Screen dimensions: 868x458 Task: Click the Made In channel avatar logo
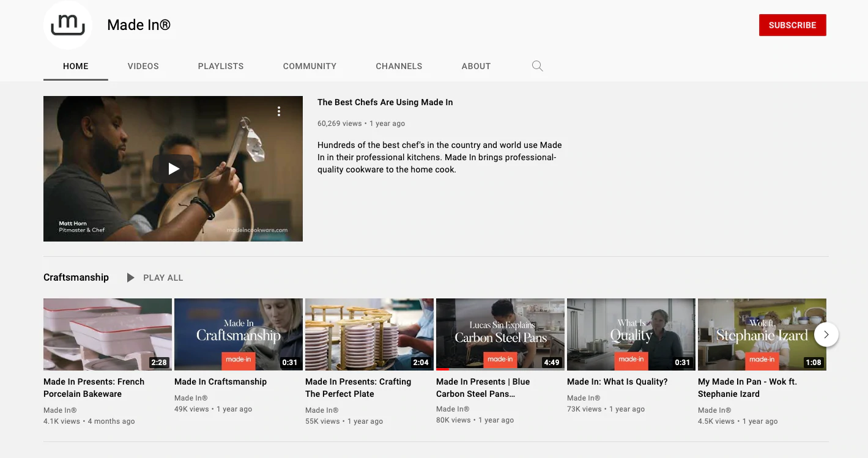click(x=67, y=25)
